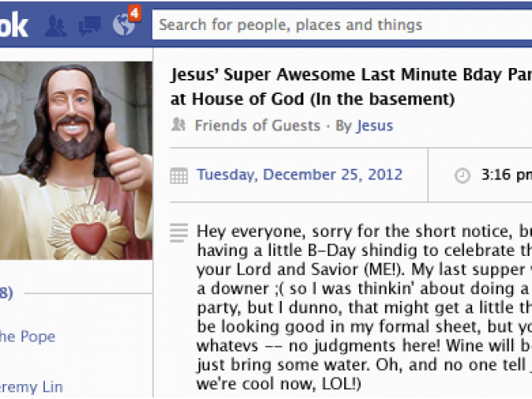Click the description lines icon
This screenshot has height=399, width=532.
[x=179, y=233]
